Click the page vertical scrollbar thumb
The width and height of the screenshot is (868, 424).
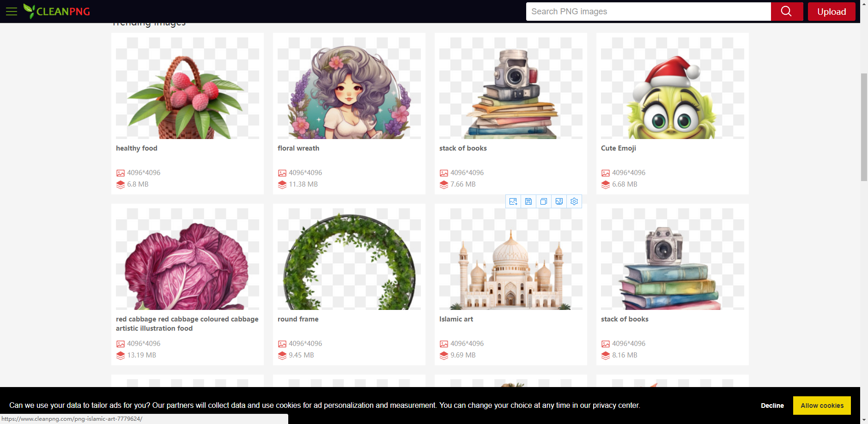[x=864, y=127]
